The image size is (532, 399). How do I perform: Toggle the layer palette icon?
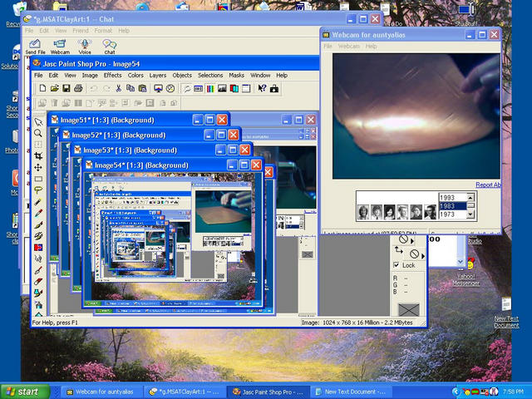tap(234, 89)
